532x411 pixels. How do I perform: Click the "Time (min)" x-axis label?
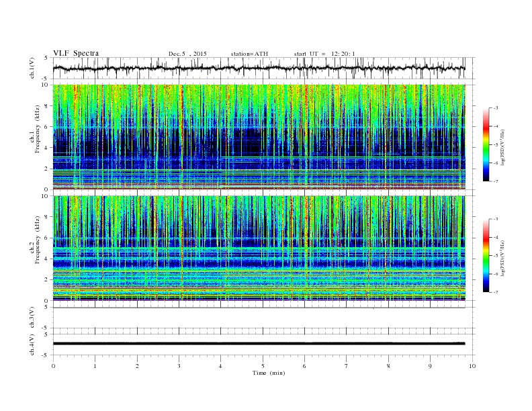pos(269,373)
